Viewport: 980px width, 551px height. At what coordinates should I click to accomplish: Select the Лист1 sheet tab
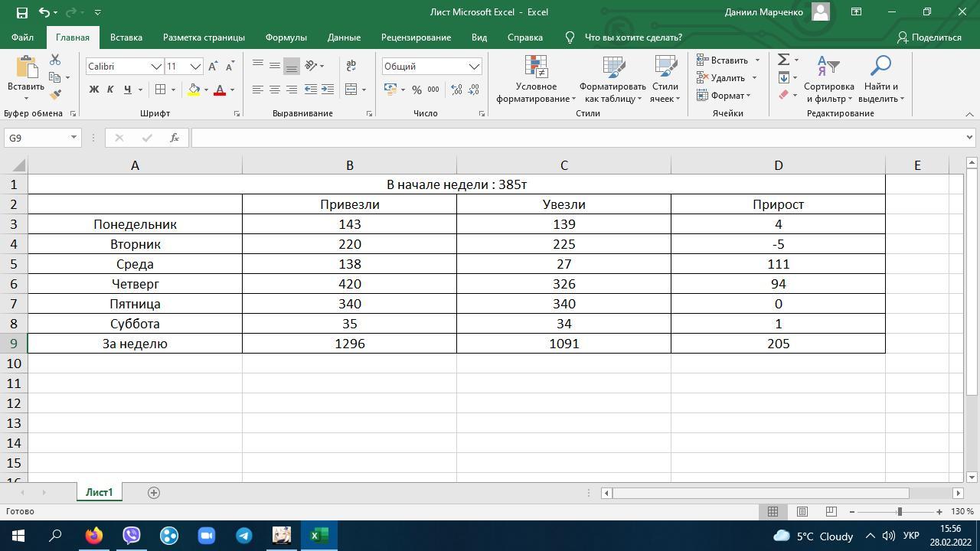99,492
